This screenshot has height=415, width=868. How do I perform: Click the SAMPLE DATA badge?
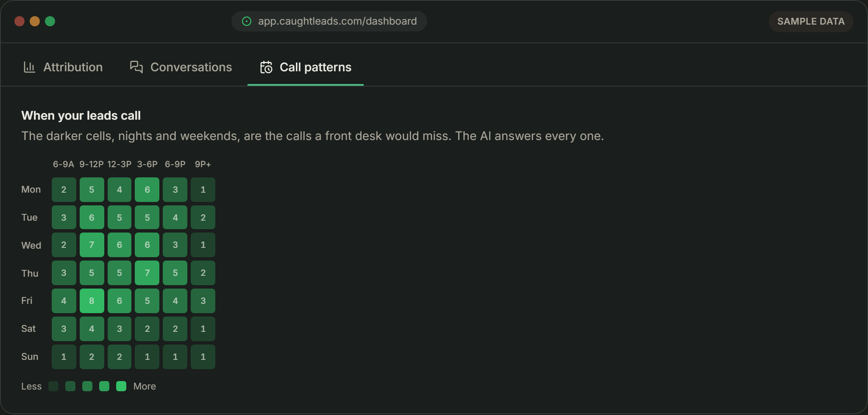tap(811, 21)
